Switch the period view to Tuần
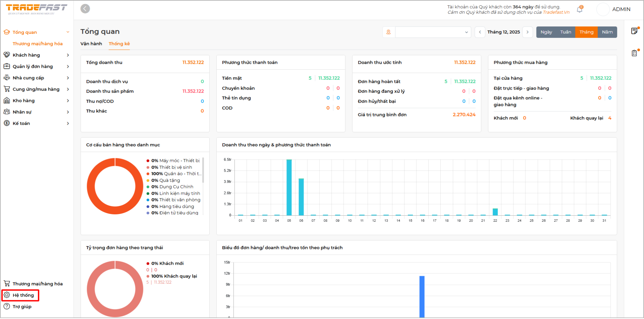644x319 pixels. click(566, 32)
